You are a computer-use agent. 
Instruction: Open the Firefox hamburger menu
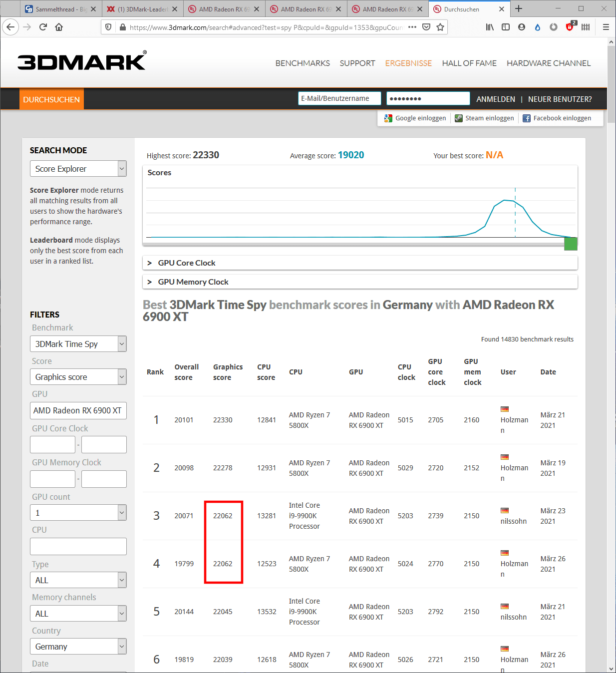click(606, 27)
